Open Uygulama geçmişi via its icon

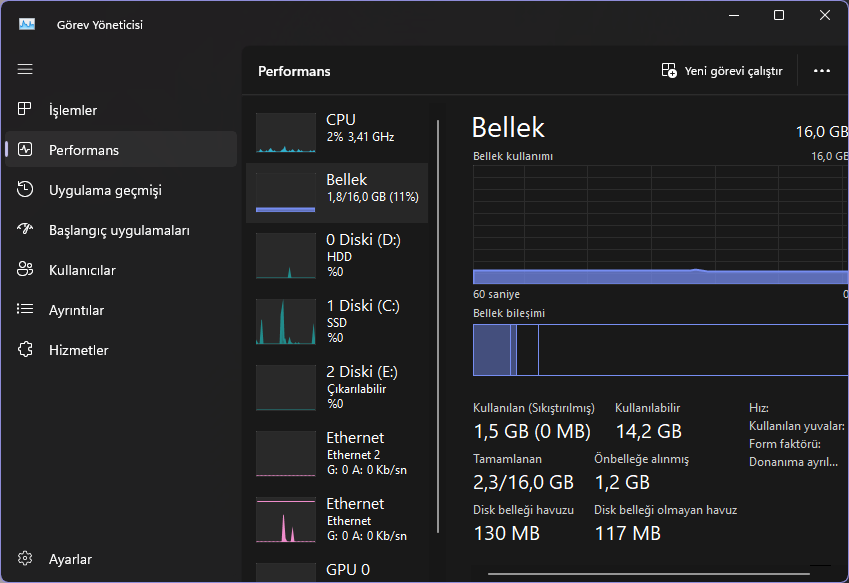(x=25, y=190)
